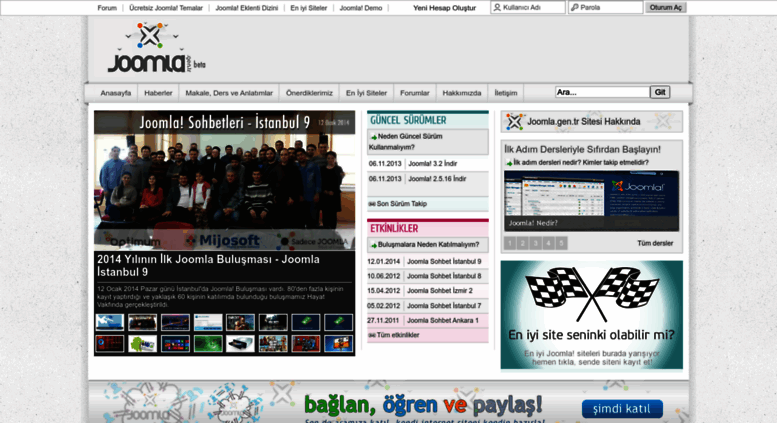Click green arrow beside Buluşmalara Neden Katılmalıyım

click(374, 245)
